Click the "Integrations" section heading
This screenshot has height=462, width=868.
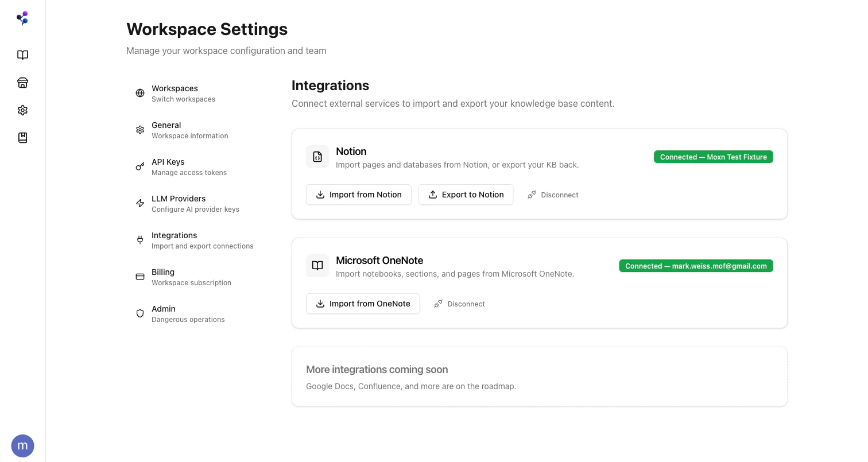click(x=331, y=86)
